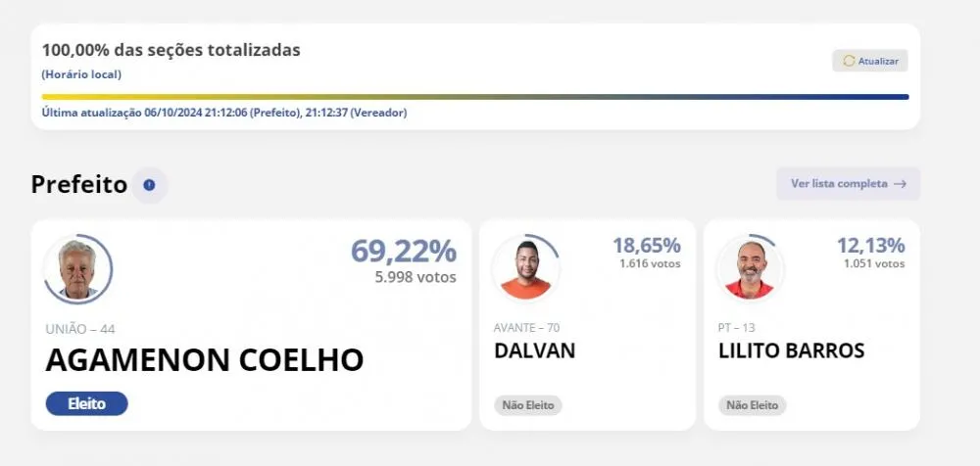Select Agamenon Coelho's candidate photo
The width and height of the screenshot is (980, 466).
pos(78,269)
